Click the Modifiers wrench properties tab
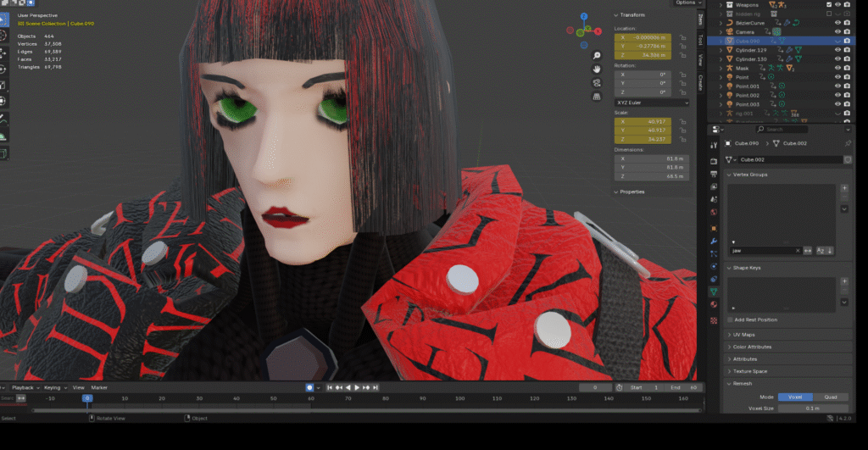 (714, 241)
